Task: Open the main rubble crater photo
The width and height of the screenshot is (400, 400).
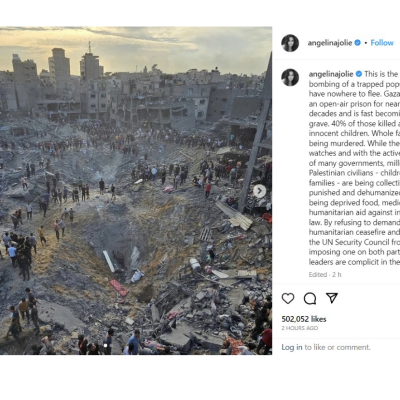Action: pos(136,191)
